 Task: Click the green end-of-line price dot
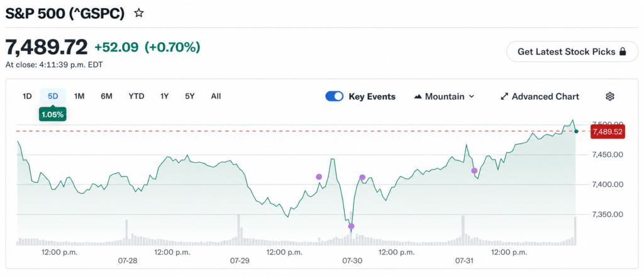point(576,131)
